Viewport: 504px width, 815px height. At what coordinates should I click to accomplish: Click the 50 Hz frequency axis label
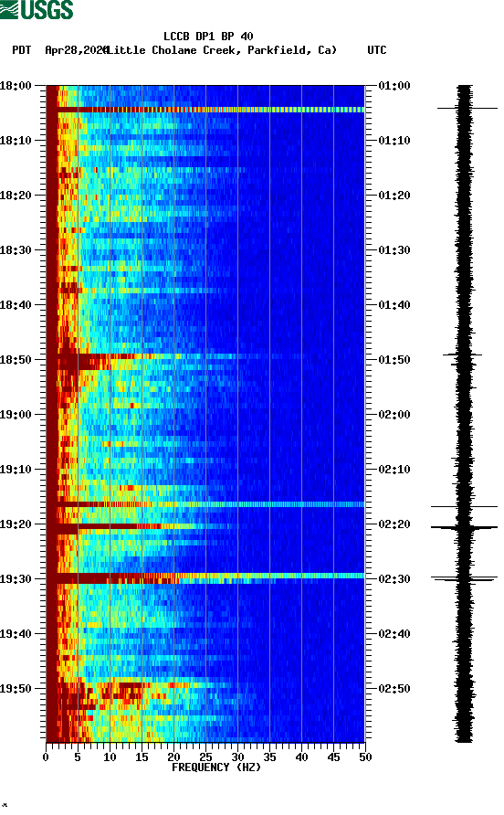[x=365, y=757]
